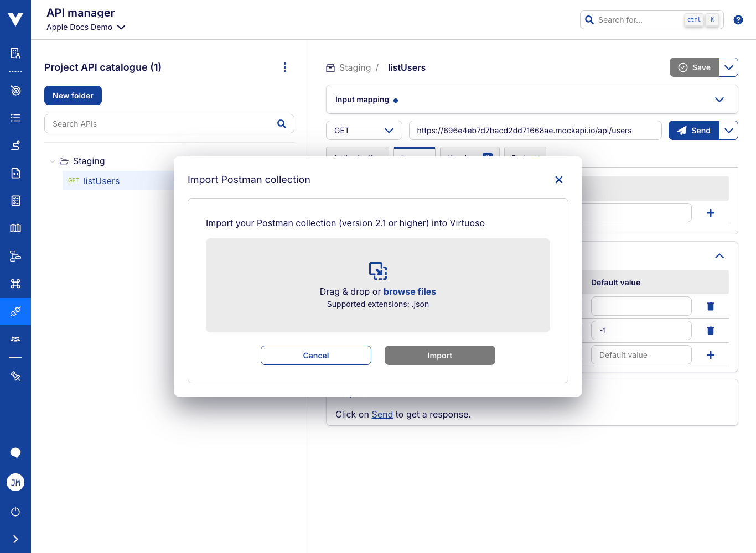Select the command keyboard icon in the sidebar
This screenshot has height=553, width=756.
pyautogui.click(x=15, y=284)
